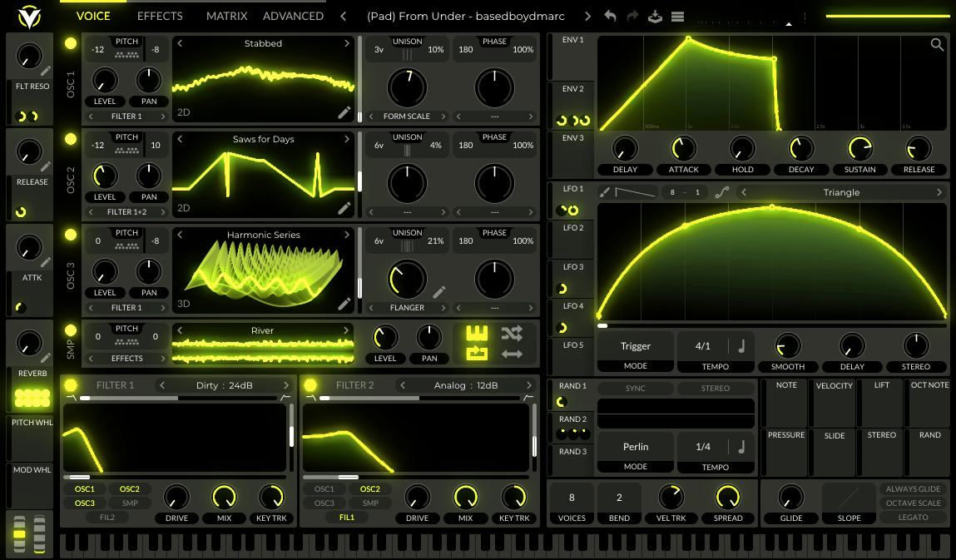
Task: Open FORM SCALE distortion type selector
Action: pyautogui.click(x=407, y=116)
